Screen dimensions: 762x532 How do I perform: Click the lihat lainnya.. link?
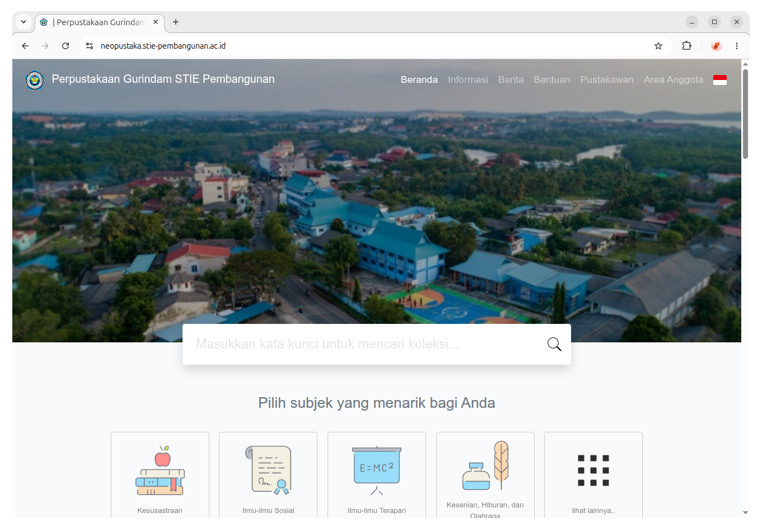tap(593, 511)
